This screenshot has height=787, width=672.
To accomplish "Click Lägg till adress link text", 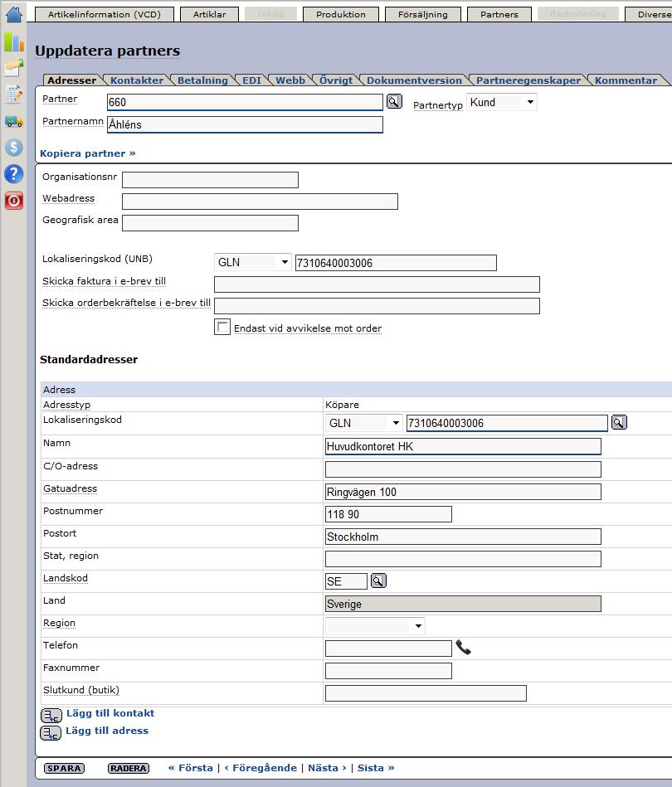I will tap(107, 731).
